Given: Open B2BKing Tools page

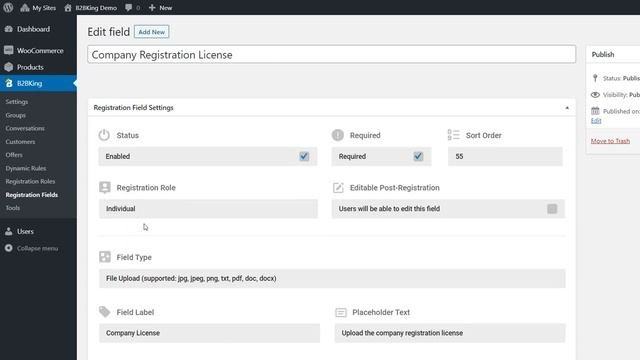Looking at the screenshot, I should tap(13, 208).
